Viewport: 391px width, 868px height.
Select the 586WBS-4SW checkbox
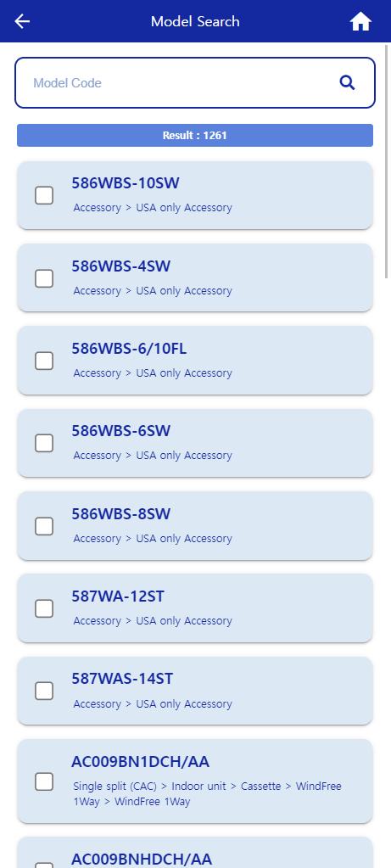pyautogui.click(x=44, y=278)
